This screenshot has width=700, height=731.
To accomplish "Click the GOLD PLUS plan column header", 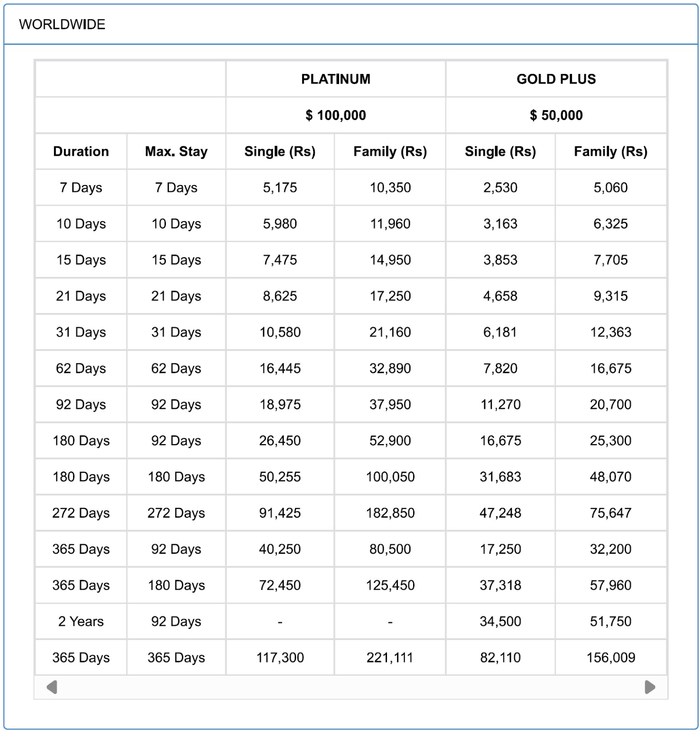I will coord(556,79).
